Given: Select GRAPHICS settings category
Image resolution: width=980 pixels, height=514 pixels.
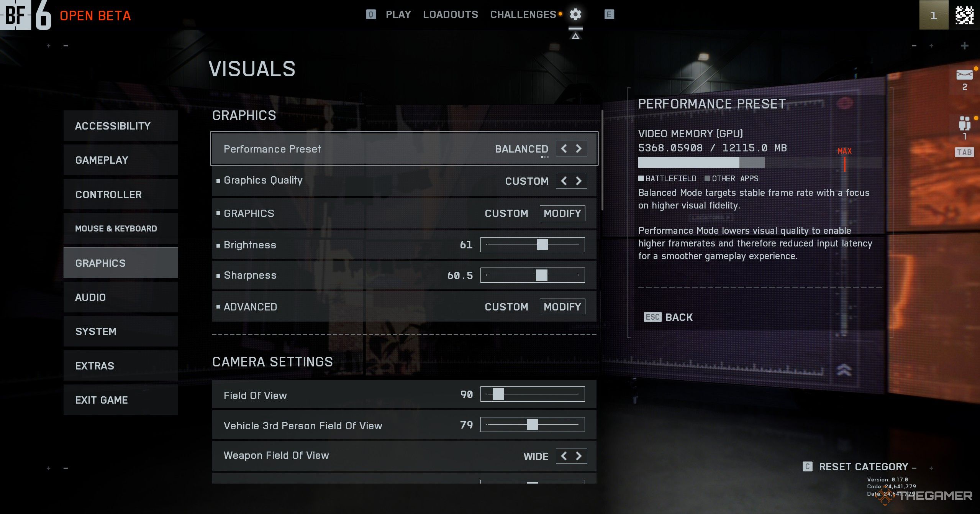Looking at the screenshot, I should pos(121,263).
